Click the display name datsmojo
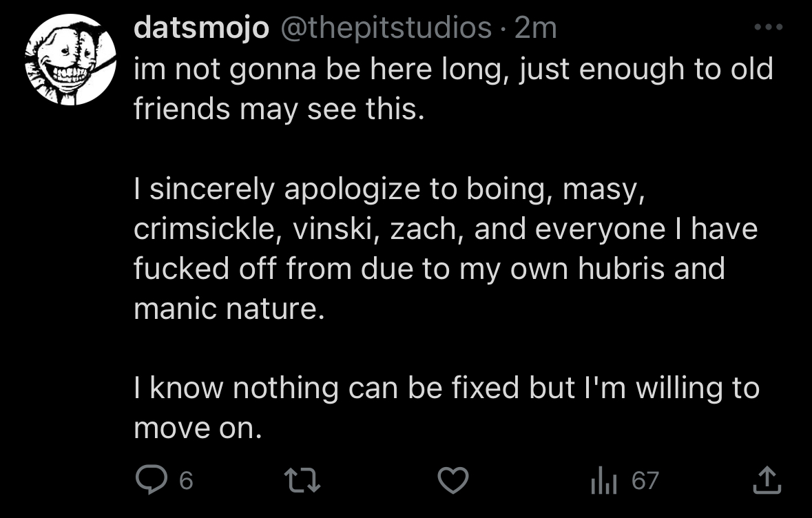This screenshot has width=812, height=518. [x=201, y=28]
